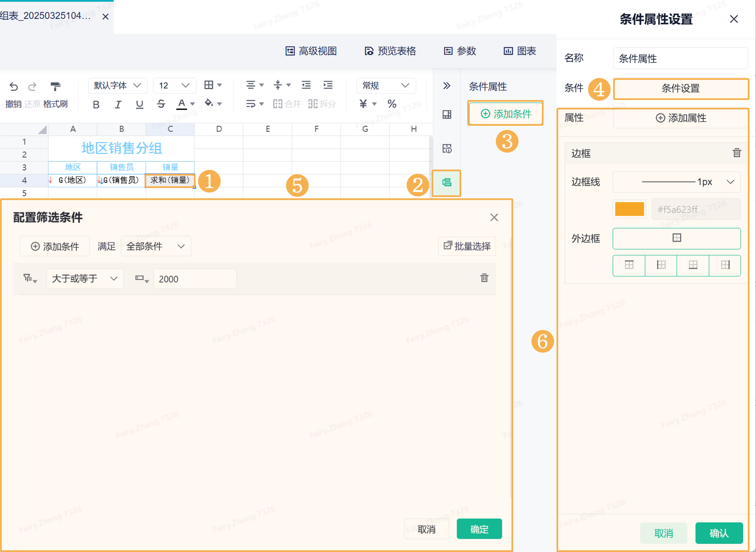
Task: Expand the font color dropdown arrow
Action: [x=193, y=104]
